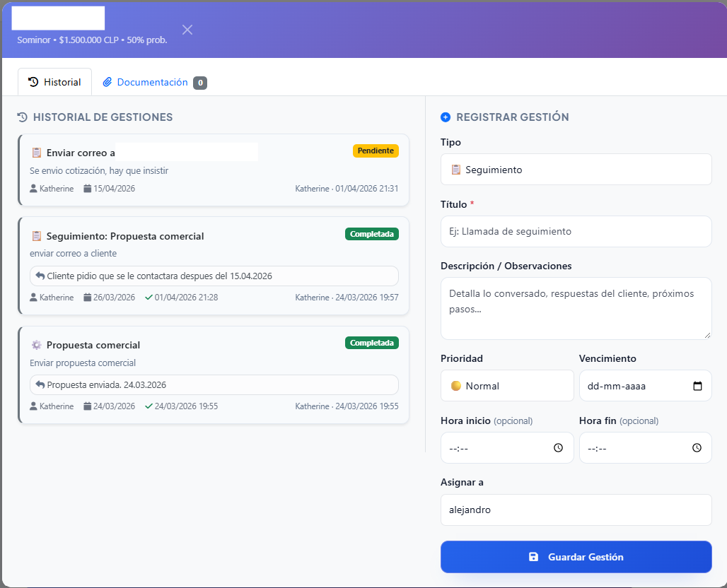
Task: Click clipboard icon on Seguimiento: Propuesta comercial
Action: click(x=37, y=236)
